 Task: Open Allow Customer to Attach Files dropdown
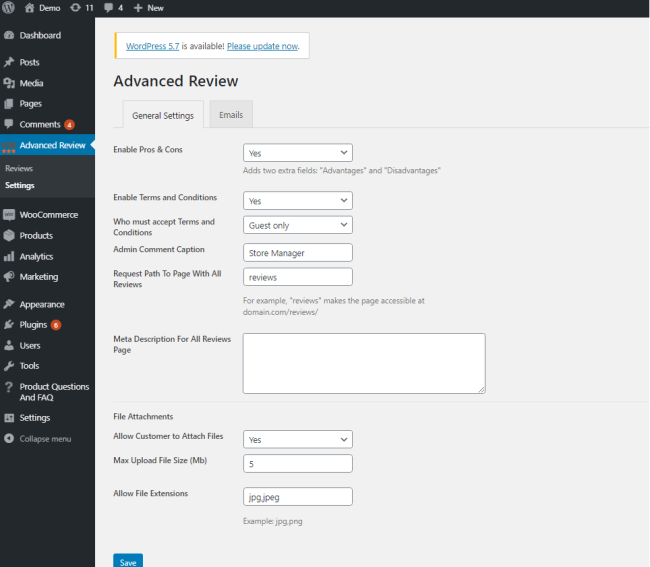click(x=298, y=439)
